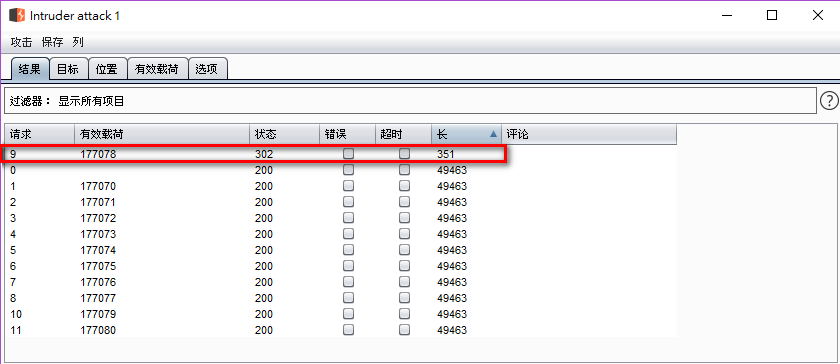Viewport: 840px width, 364px height.
Task: Select payload cell 177074
Action: 98,250
